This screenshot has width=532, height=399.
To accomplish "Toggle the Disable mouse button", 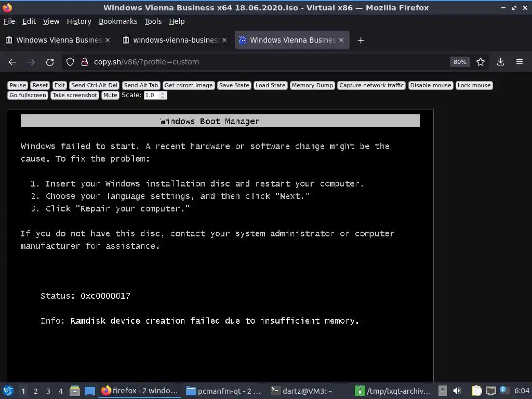I will point(431,86).
